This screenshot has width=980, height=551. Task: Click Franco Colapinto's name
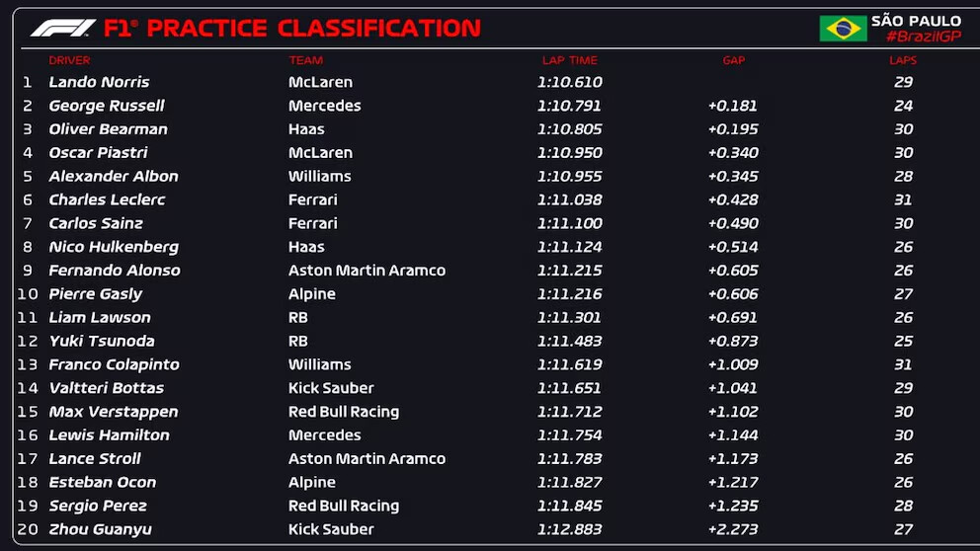pos(114,364)
